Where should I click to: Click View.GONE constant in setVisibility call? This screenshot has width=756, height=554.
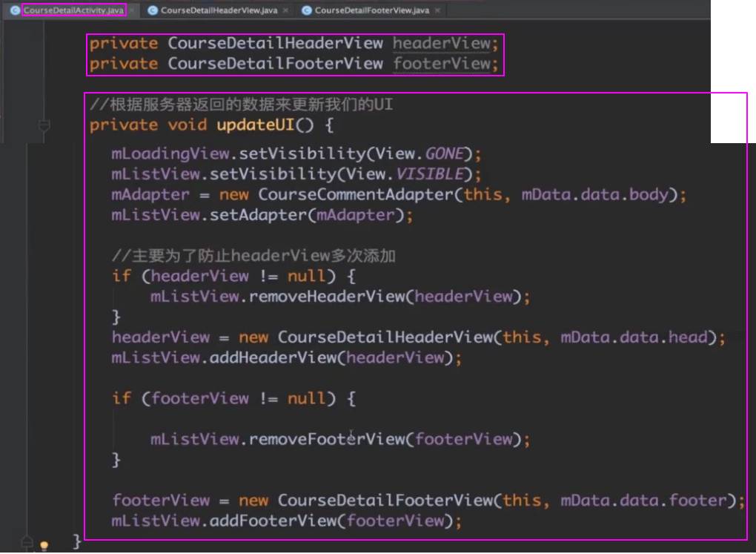(445, 154)
